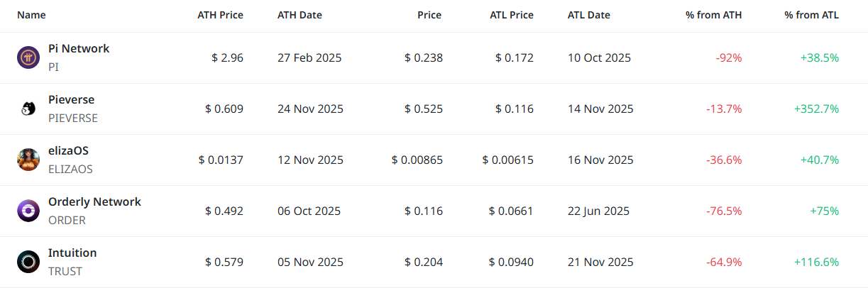Click the elizaOS coin avatar icon
The width and height of the screenshot is (868, 288).
pos(28,160)
